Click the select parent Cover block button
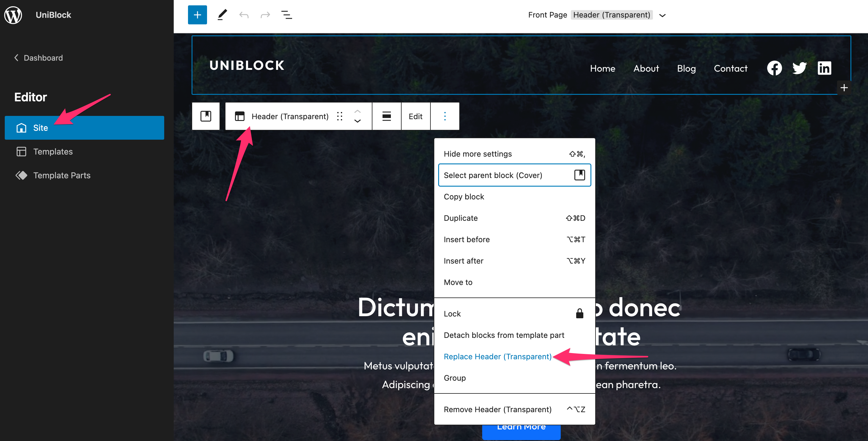This screenshot has width=868, height=441. (x=206, y=116)
